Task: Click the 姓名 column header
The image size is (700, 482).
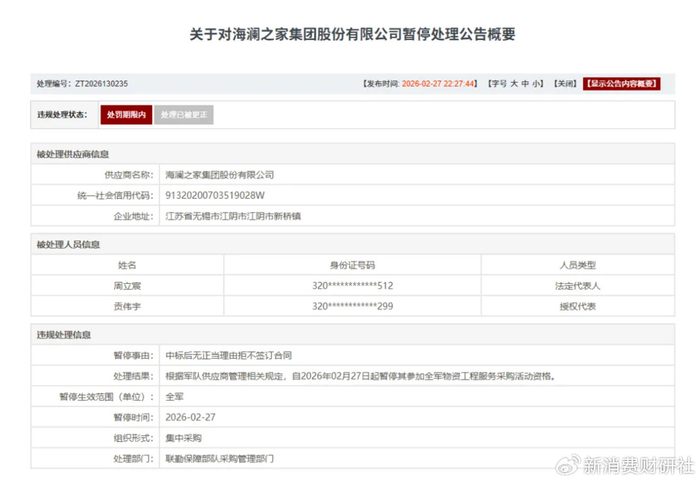Action: [x=127, y=265]
